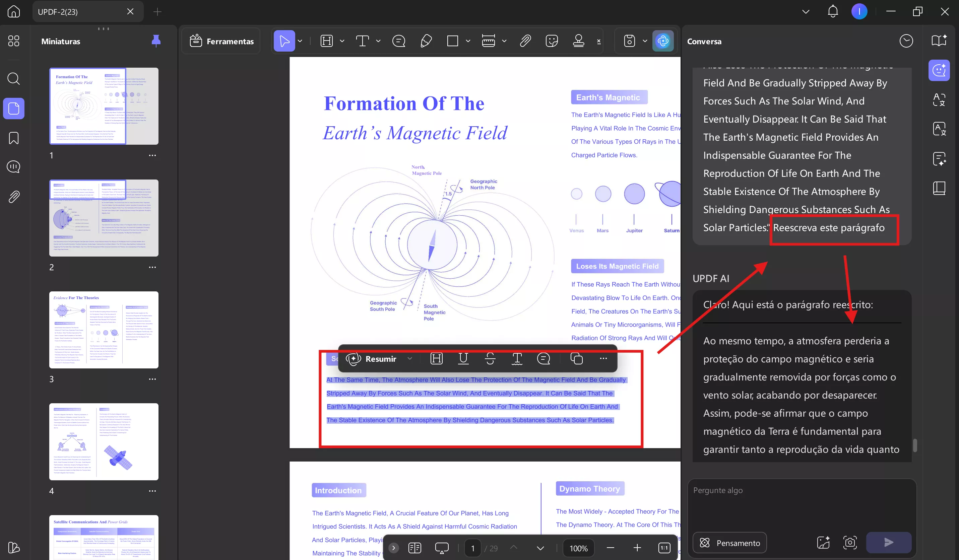Select the text tool in toolbar
The image size is (959, 560).
click(x=362, y=41)
